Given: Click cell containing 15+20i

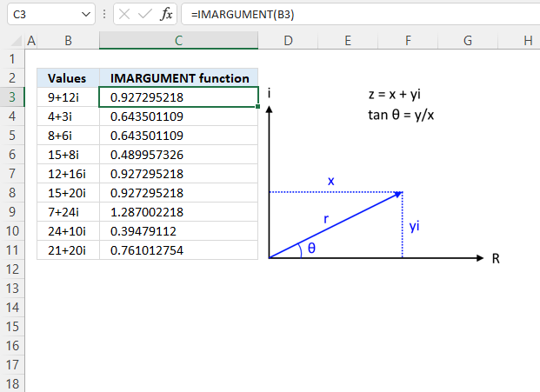Looking at the screenshot, I should pyautogui.click(x=68, y=193).
